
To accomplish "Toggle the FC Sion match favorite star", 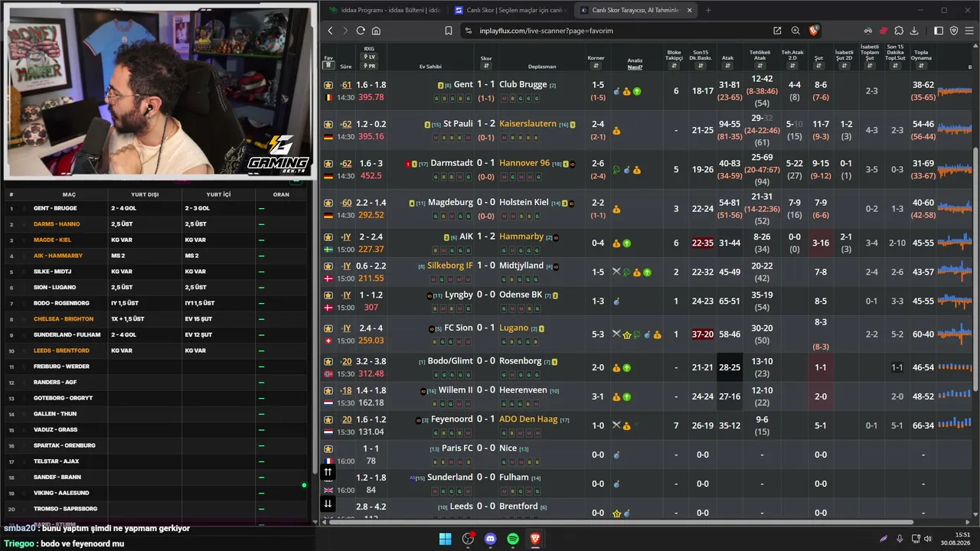I will 328,328.
